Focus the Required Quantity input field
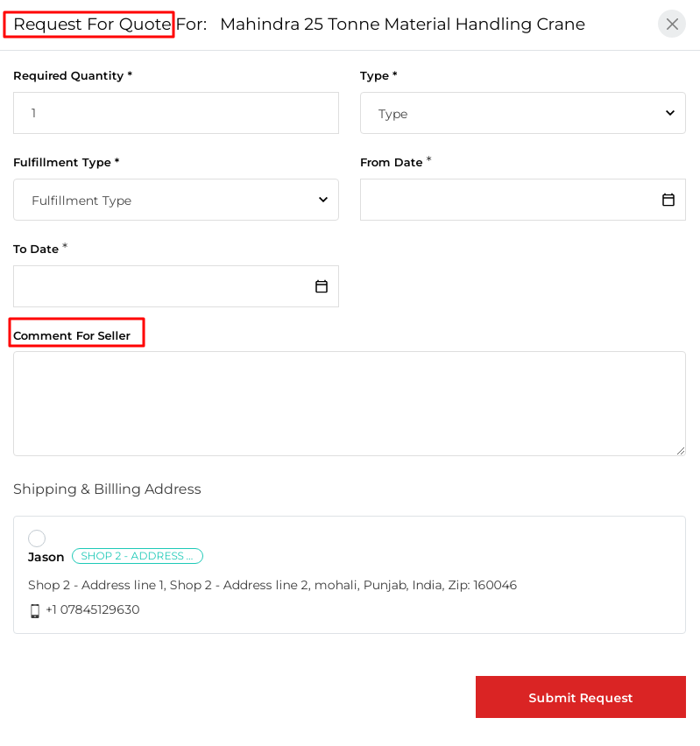This screenshot has height=746, width=700. (175, 113)
